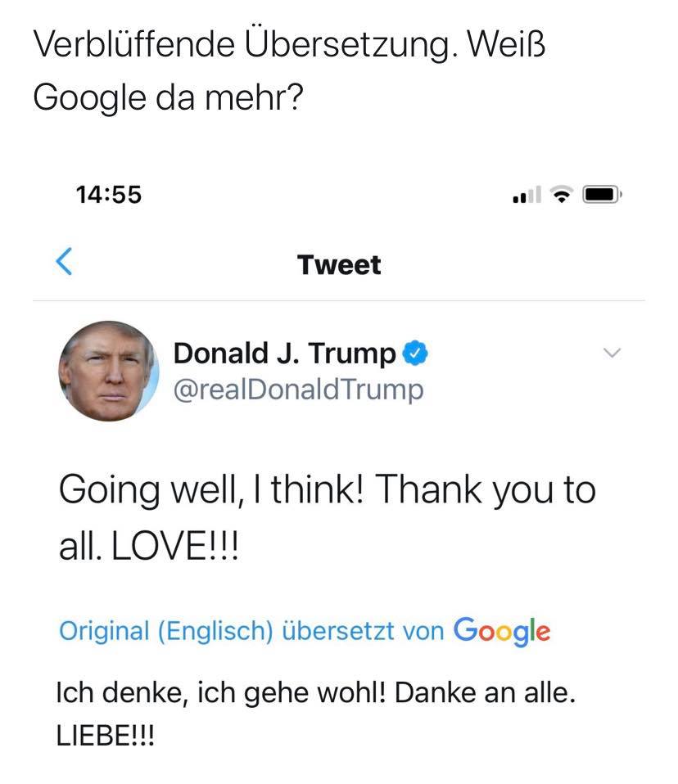The image size is (678, 784).
Task: Open the @realDonaldTrump handle
Action: point(299,389)
